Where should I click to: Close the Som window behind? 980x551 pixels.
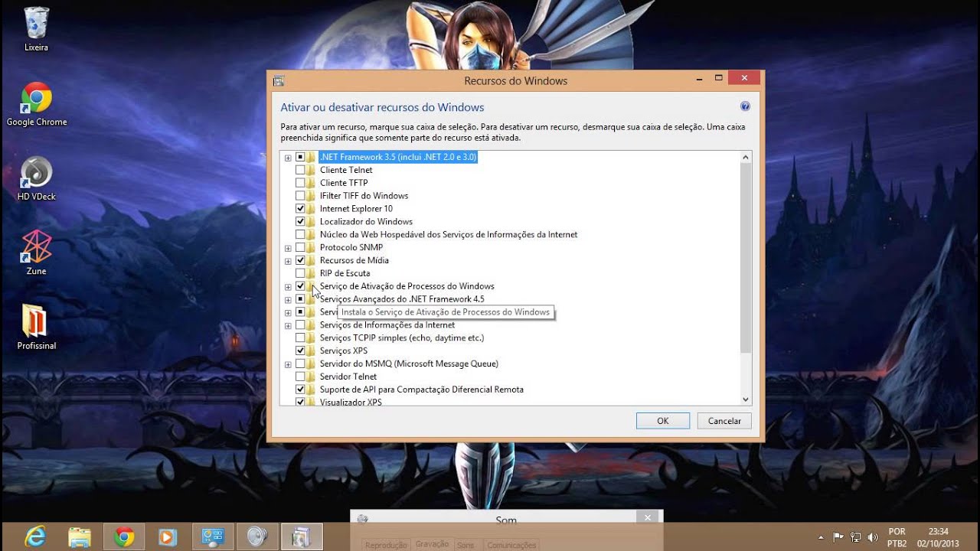click(648, 518)
